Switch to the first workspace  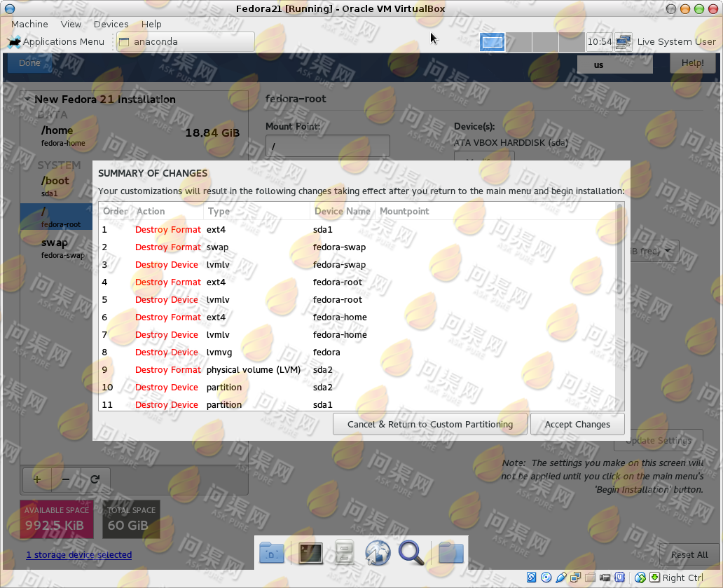[493, 42]
